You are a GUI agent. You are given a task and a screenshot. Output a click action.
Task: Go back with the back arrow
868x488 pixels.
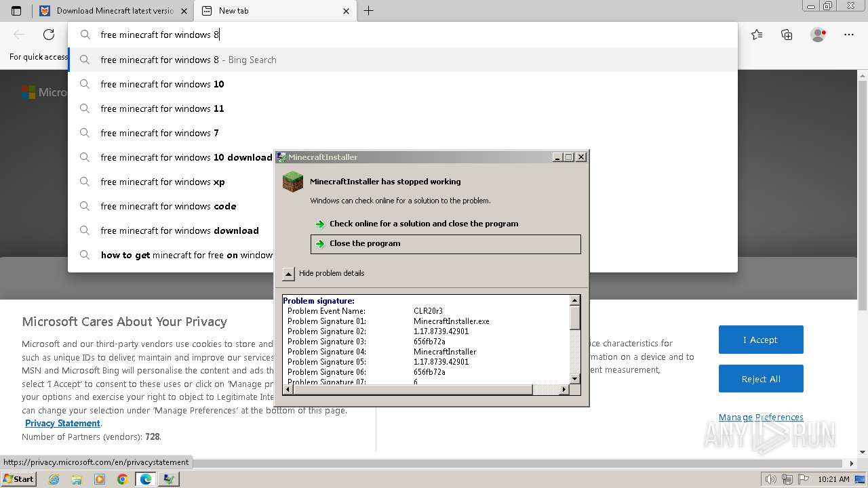coord(19,35)
